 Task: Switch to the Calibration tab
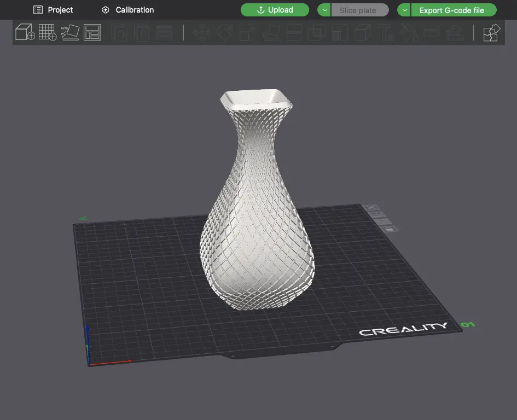coord(127,10)
